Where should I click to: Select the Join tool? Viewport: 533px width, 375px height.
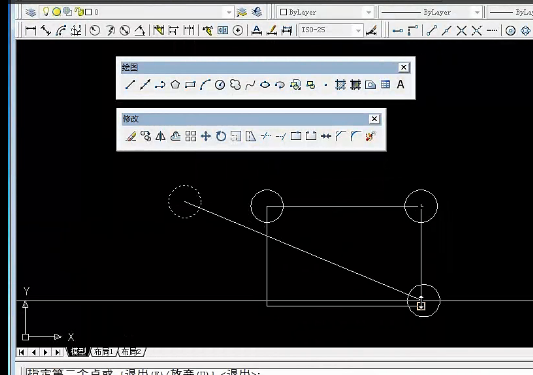coord(326,136)
